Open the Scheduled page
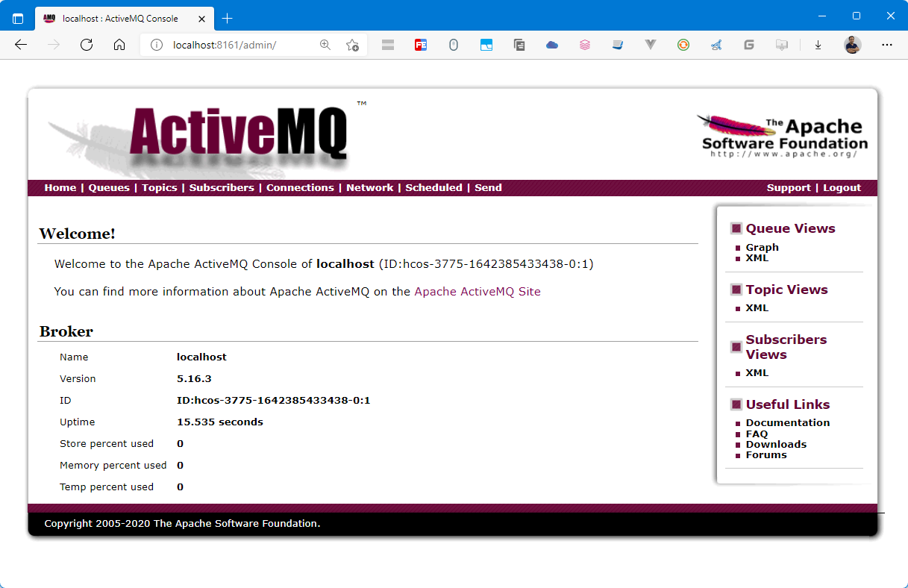The image size is (908, 588). coord(433,188)
